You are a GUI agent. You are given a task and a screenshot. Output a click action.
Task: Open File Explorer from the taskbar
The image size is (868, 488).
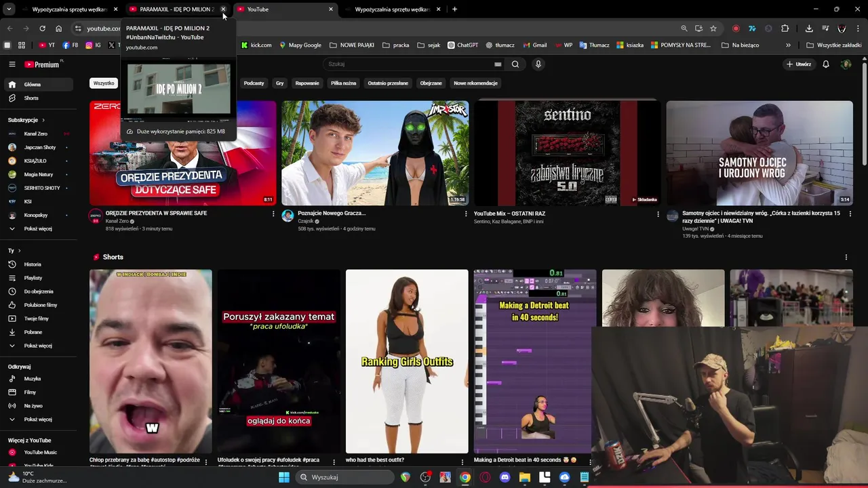coord(525,477)
